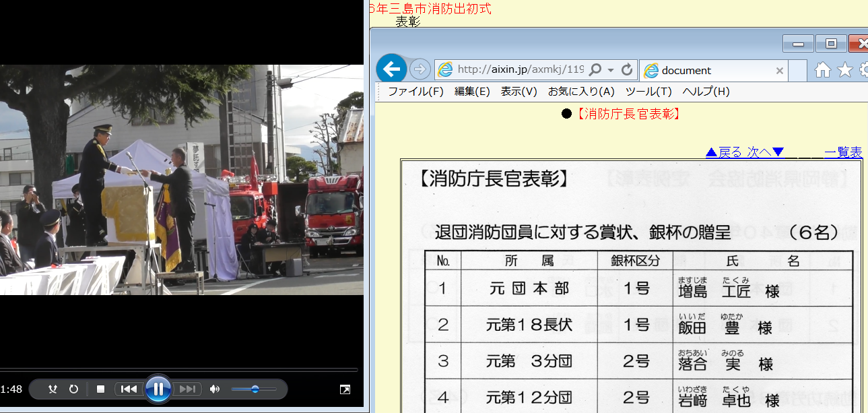This screenshot has height=413, width=868.
Task: Click the 氏 名 column header
Action: tap(763, 261)
